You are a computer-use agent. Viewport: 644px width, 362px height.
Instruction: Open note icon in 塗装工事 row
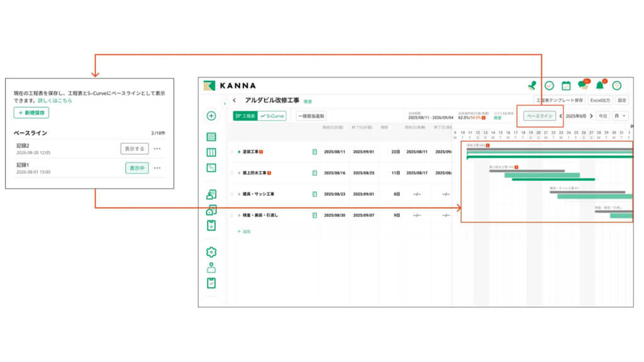pos(314,152)
